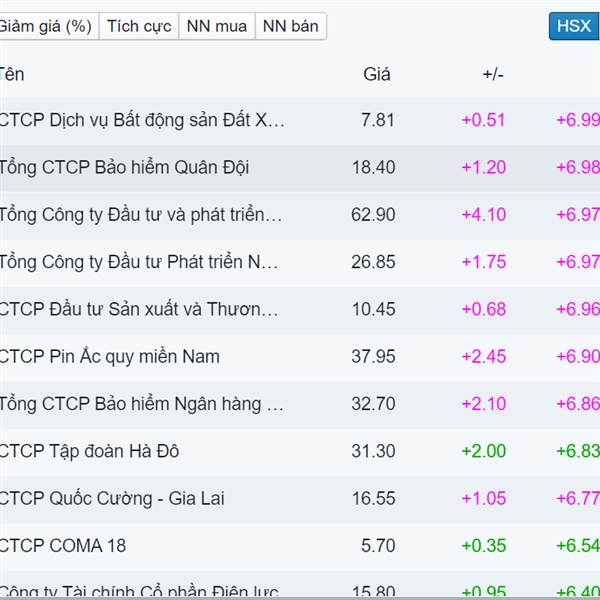Screen dimensions: 600x600
Task: Select the Giảm giá (%) tab
Action: tap(45, 26)
